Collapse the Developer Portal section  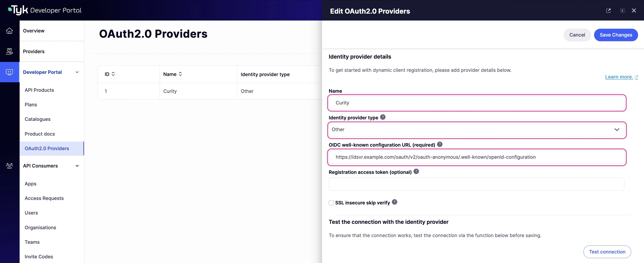click(77, 72)
